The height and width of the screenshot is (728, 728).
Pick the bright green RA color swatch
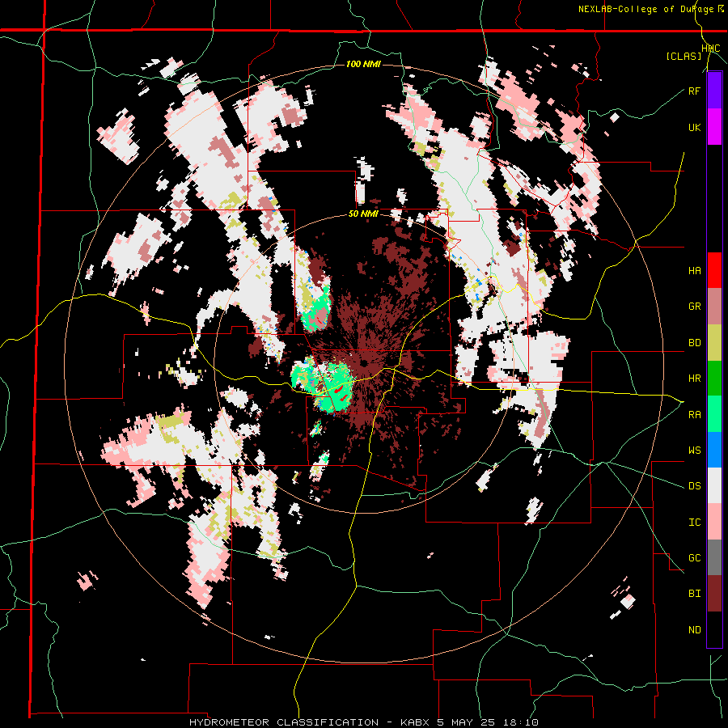pyautogui.click(x=714, y=414)
